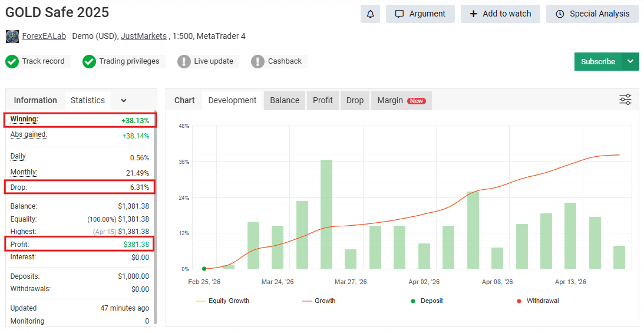Click the ForexEALab avatar icon
Screen dimensions: 644x333
point(12,37)
